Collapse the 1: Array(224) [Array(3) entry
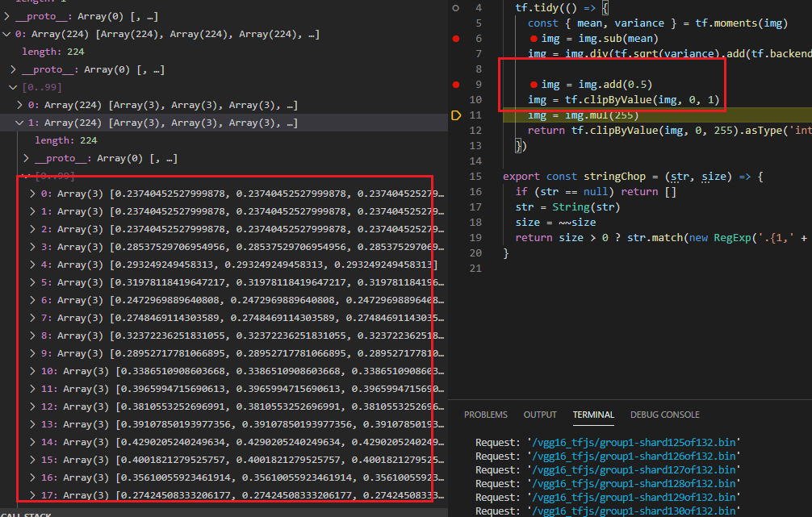812x517 pixels. click(19, 123)
